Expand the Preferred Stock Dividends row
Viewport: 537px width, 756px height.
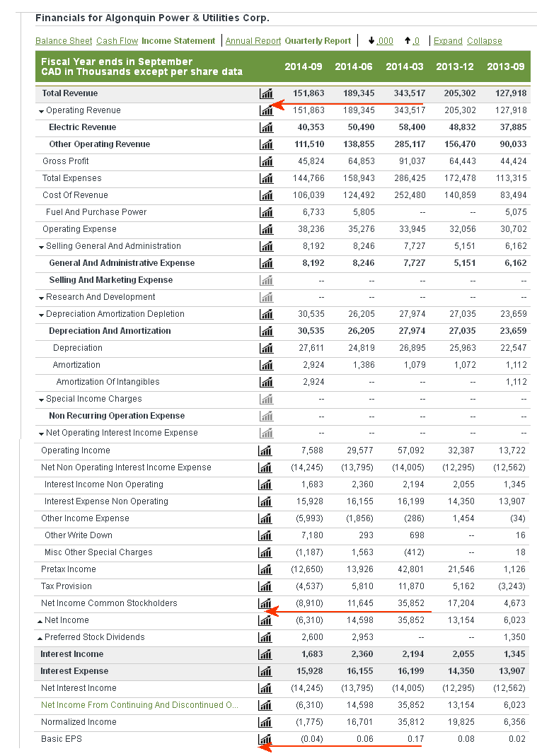[x=40, y=638]
